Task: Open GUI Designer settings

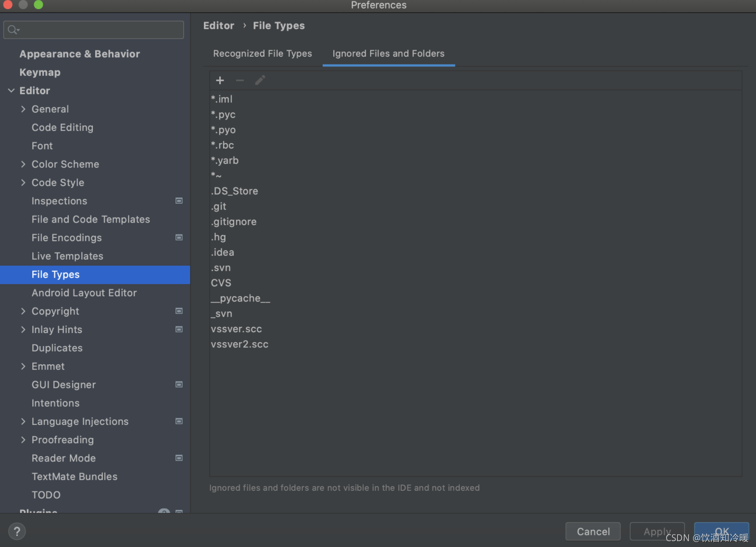Action: click(x=63, y=385)
